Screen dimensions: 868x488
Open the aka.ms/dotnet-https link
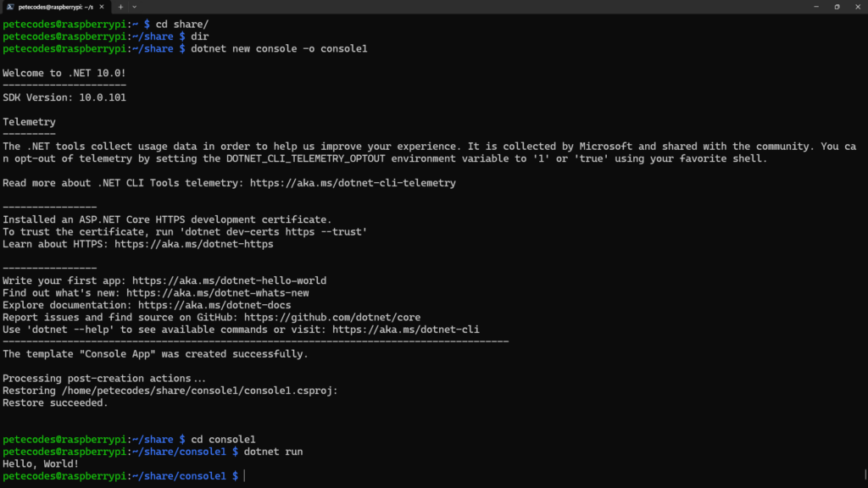(194, 244)
